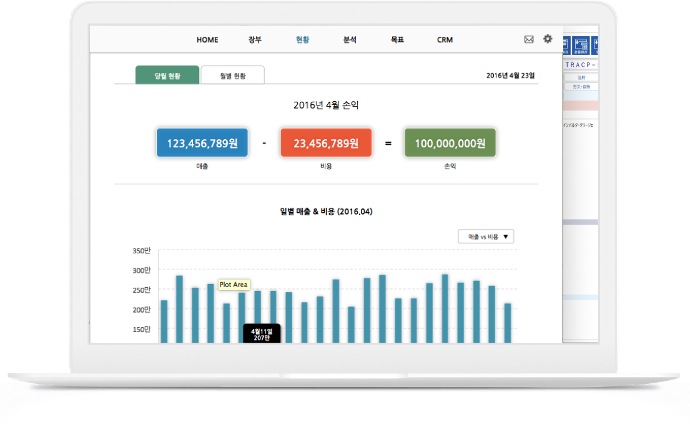690x425 pixels.
Task: Open the 분석 menu
Action: tap(349, 40)
